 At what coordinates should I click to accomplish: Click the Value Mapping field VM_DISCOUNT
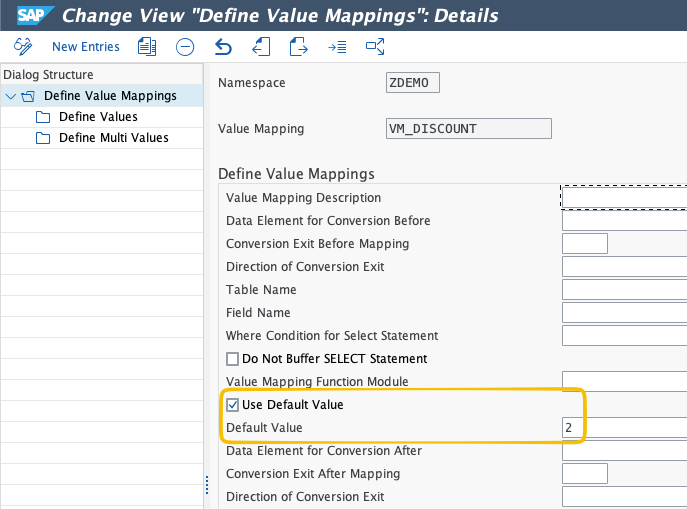pyautogui.click(x=468, y=128)
